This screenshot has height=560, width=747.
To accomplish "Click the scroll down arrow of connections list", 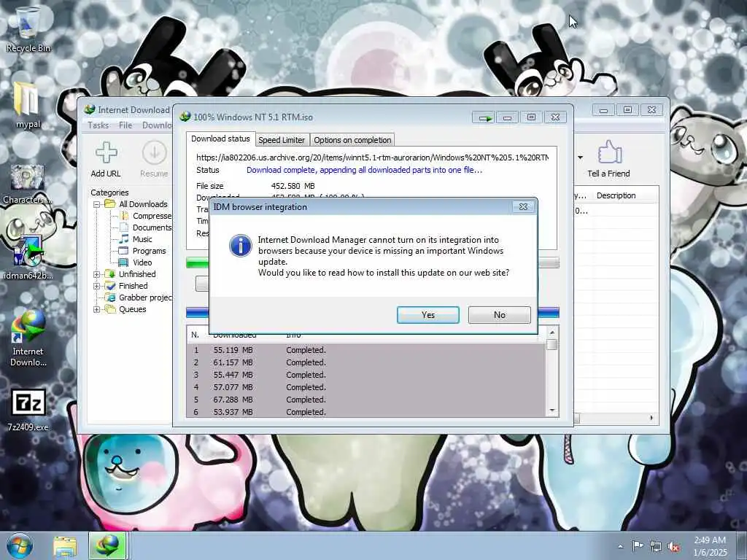I will tap(552, 411).
